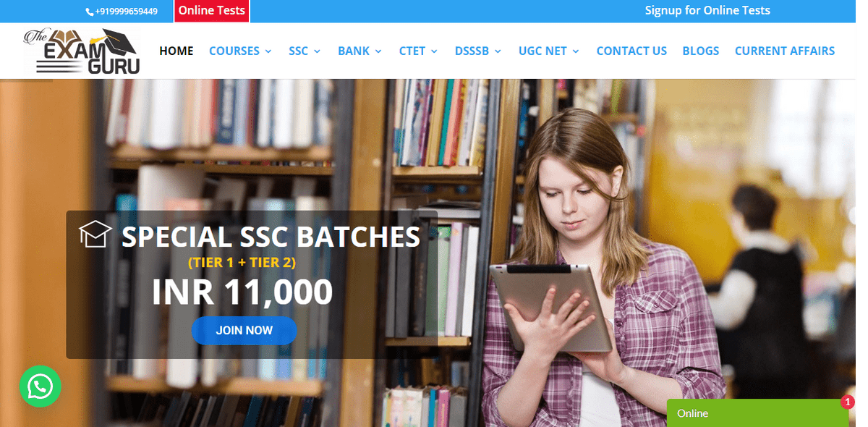This screenshot has height=427, width=868.
Task: Expand the UGC NET dropdown arrow
Action: (576, 51)
